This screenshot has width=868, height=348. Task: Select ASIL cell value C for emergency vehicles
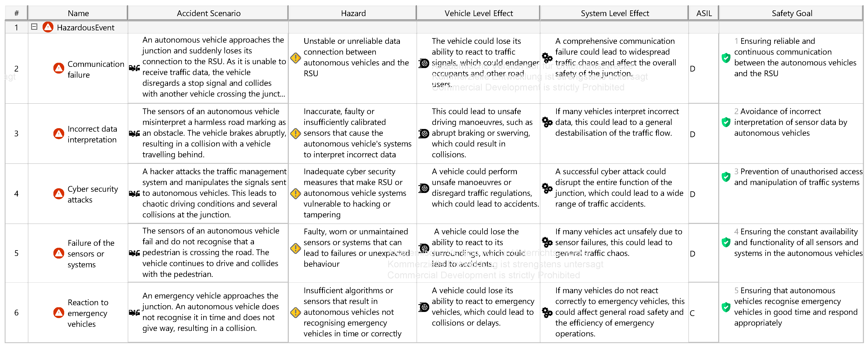pos(693,313)
